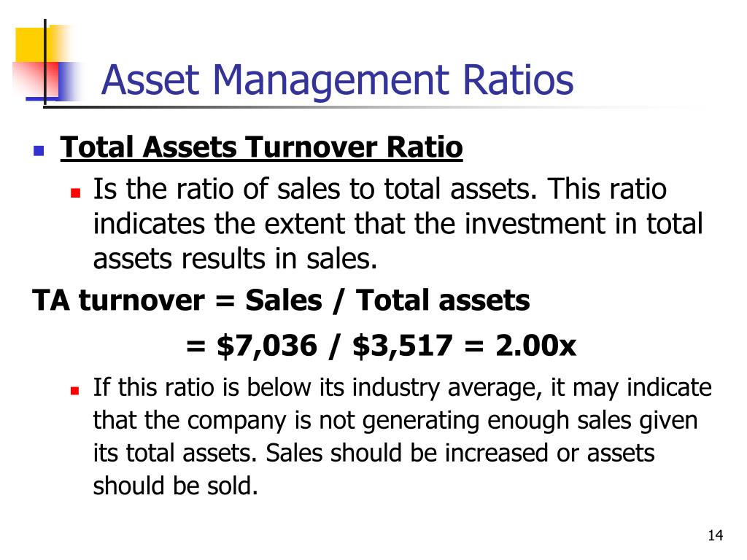Click the text 'should be sold.'

[x=175, y=486]
